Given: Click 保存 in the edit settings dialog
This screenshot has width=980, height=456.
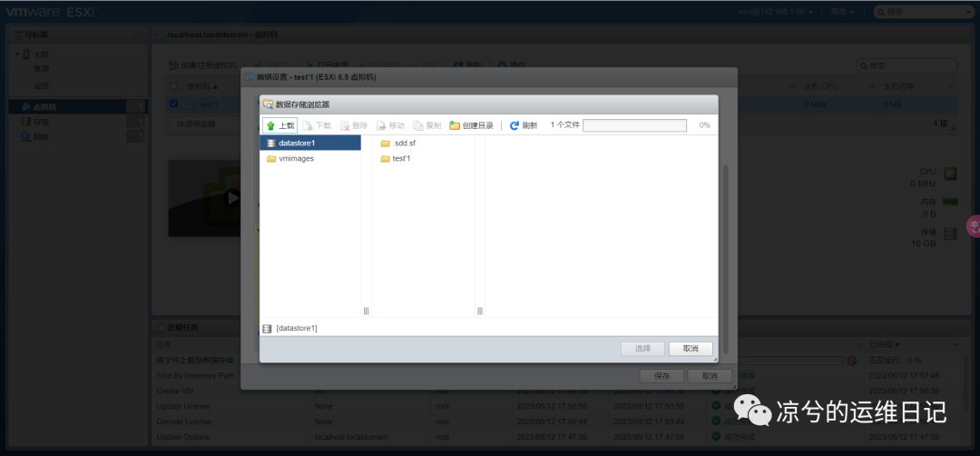Looking at the screenshot, I should pyautogui.click(x=661, y=376).
